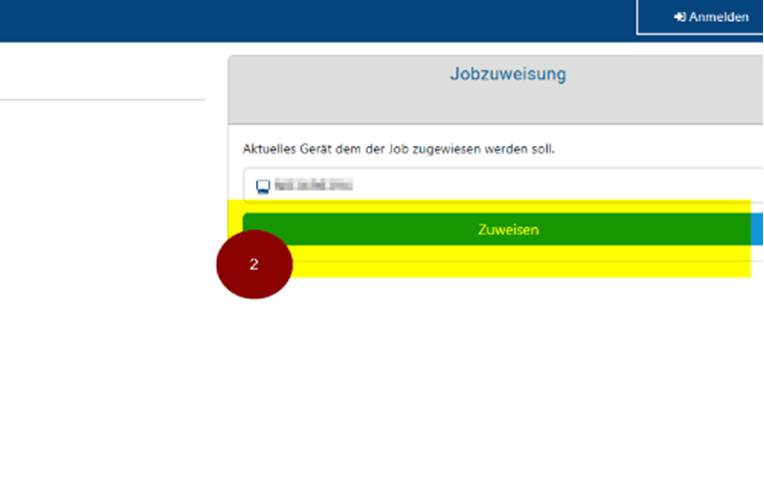Viewport: 764px width, 496px height.
Task: Click the blurred device name text
Action: tap(315, 185)
